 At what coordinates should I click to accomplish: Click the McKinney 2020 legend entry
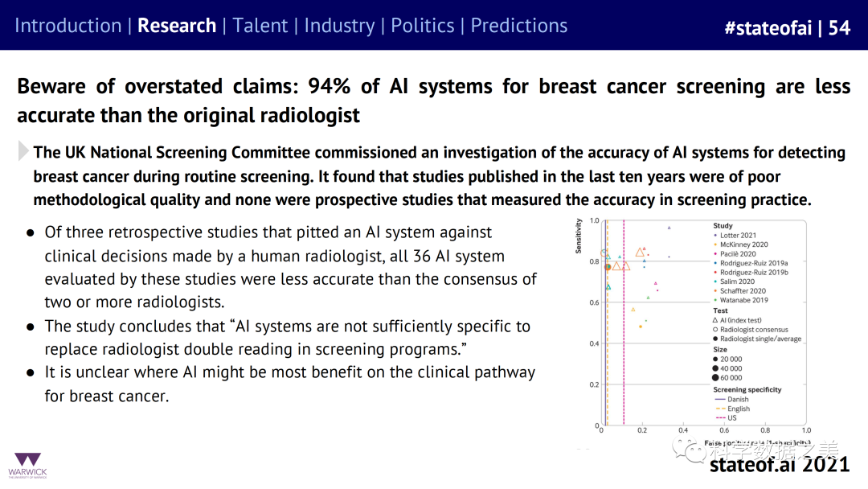click(x=745, y=244)
